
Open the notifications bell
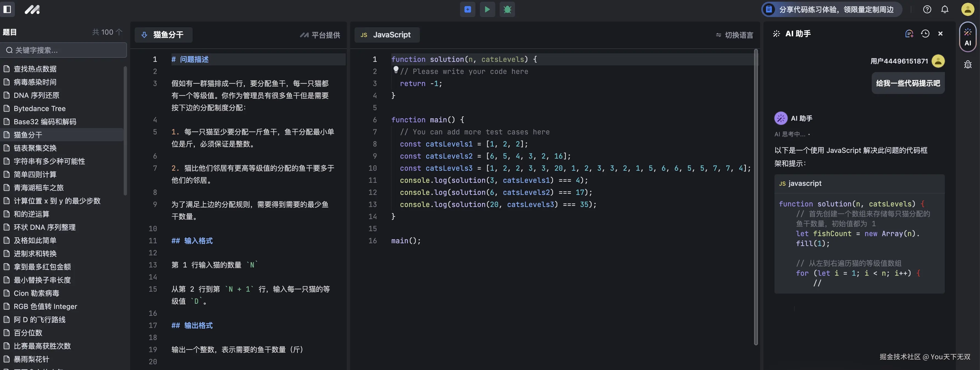(x=945, y=9)
